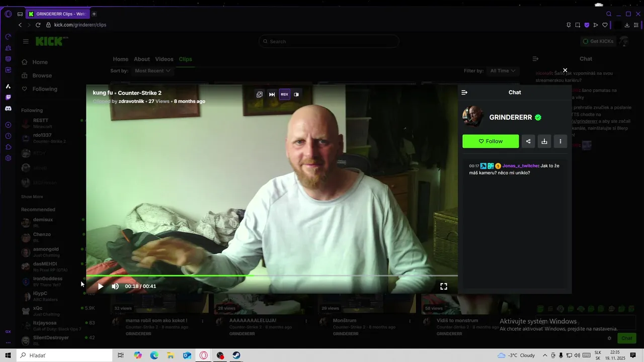This screenshot has height=362, width=644.
Task: Toggle Opera ad blocker shield icon
Action: click(x=587, y=25)
